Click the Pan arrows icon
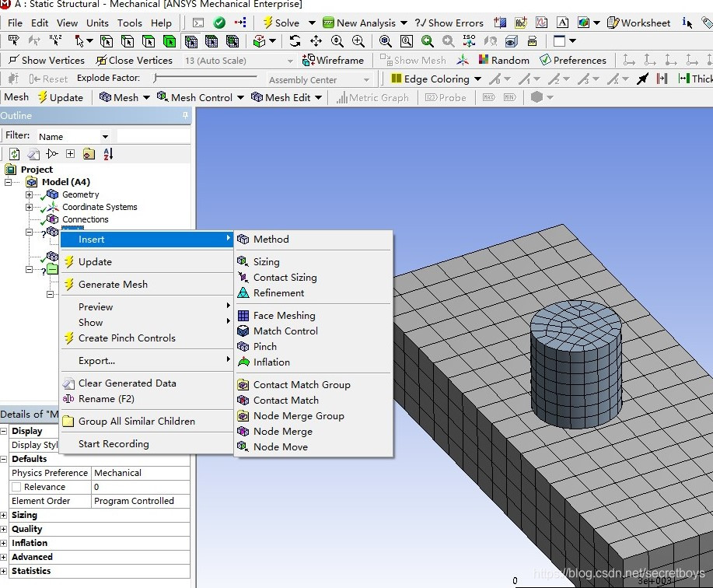This screenshot has width=713, height=588. [316, 41]
